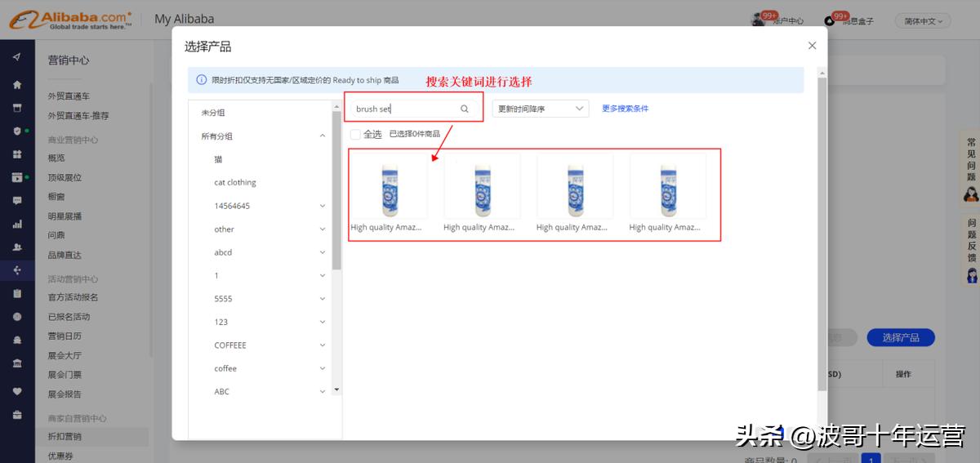Click the heart icon in left sidebar

[x=17, y=391]
